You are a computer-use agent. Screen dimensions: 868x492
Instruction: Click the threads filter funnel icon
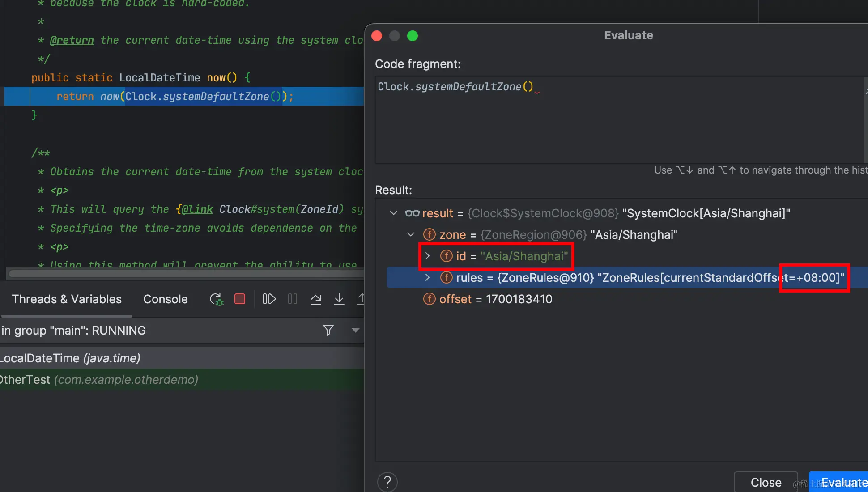coord(328,331)
